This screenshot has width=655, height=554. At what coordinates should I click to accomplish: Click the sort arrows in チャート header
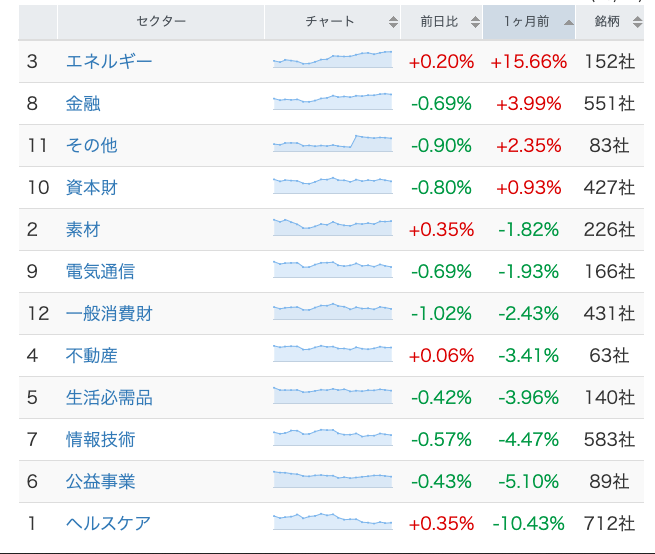point(393,22)
